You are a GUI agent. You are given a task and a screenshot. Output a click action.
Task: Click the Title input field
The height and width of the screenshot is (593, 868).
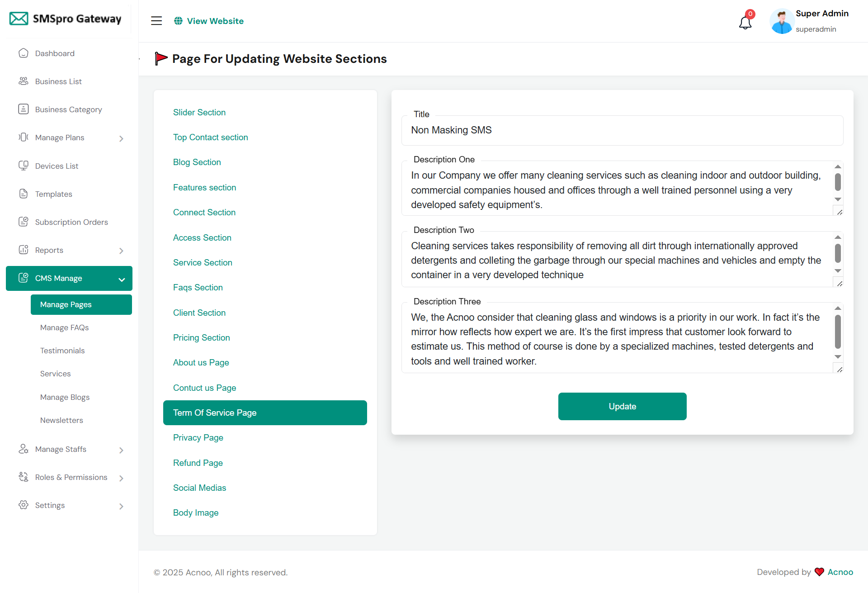point(622,130)
